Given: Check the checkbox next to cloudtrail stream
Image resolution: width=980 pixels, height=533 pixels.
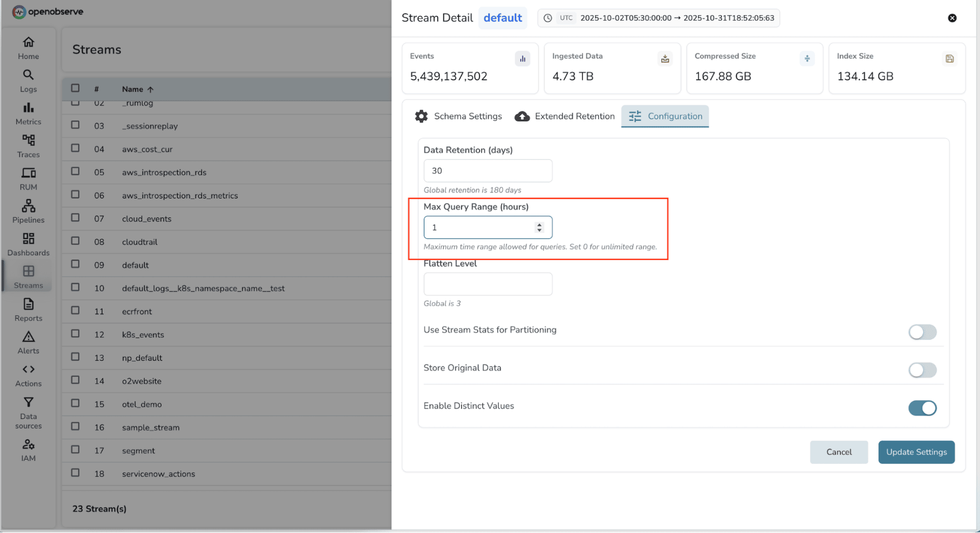Looking at the screenshot, I should click(x=75, y=241).
